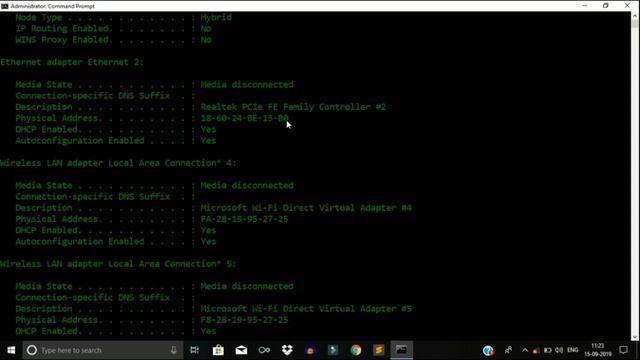This screenshot has width=640, height=360.
Task: Switch input language via ENG indicator
Action: (x=573, y=350)
